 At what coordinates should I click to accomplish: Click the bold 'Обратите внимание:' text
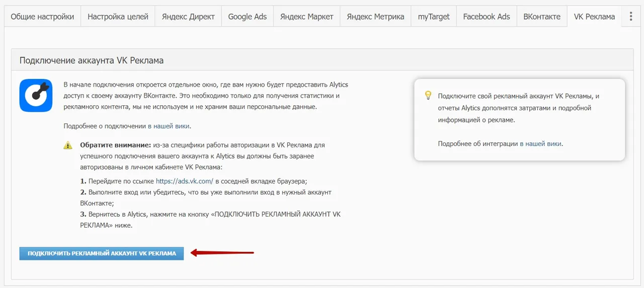click(116, 145)
